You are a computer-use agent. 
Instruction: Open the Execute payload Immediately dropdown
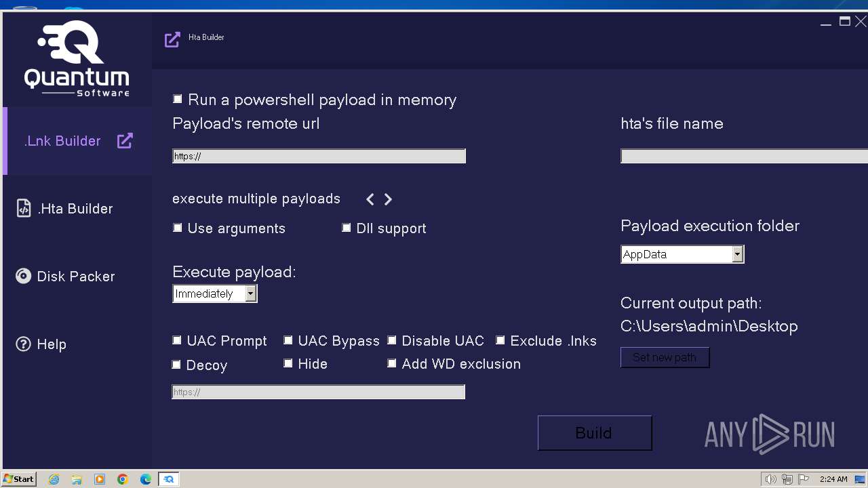tap(215, 293)
